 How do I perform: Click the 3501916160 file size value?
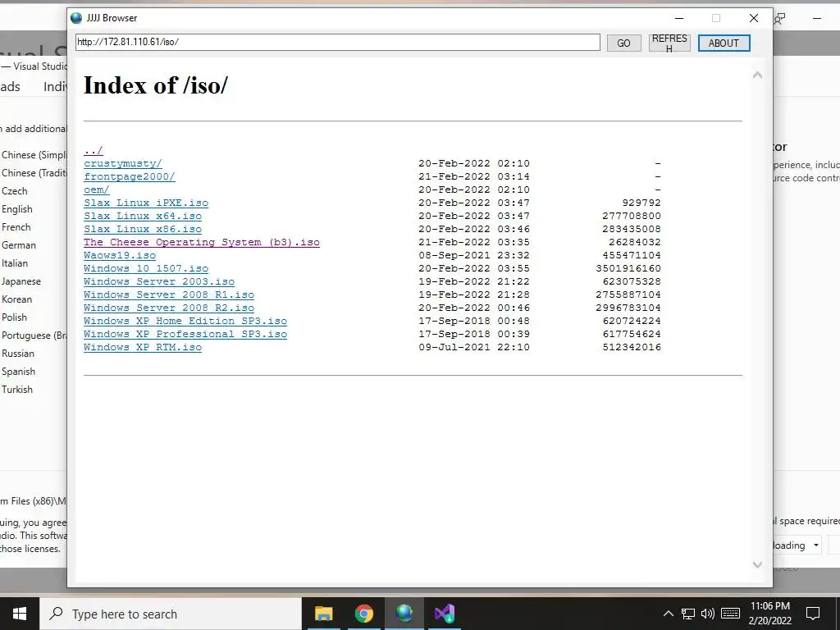point(628,268)
